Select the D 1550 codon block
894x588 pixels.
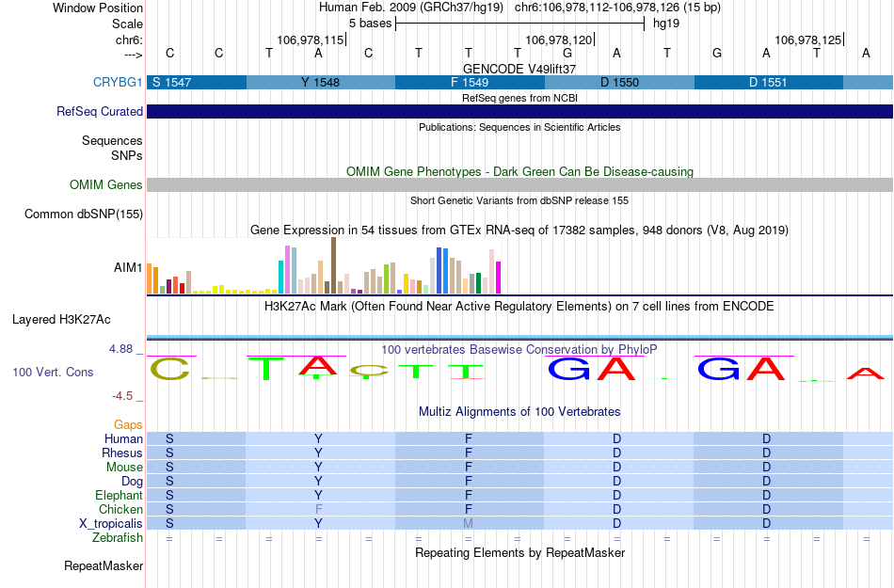pyautogui.click(x=620, y=82)
